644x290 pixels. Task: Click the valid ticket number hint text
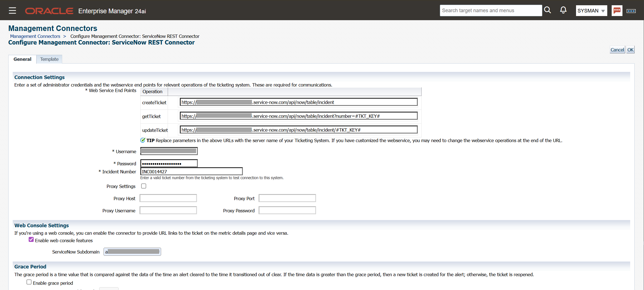pos(212,178)
